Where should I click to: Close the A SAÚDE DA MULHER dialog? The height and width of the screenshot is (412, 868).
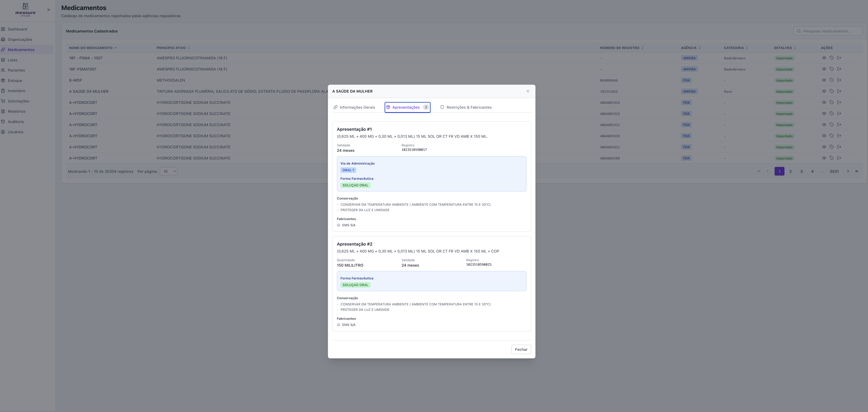coord(528,91)
